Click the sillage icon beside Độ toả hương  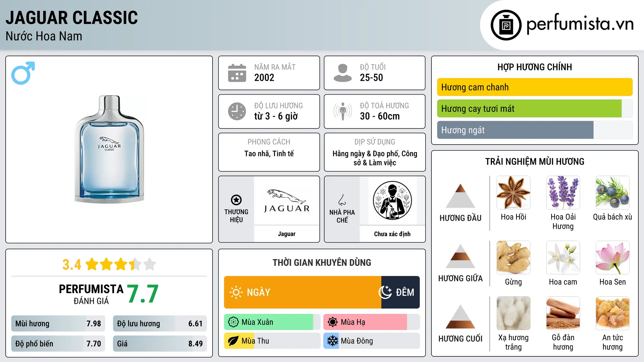point(342,111)
